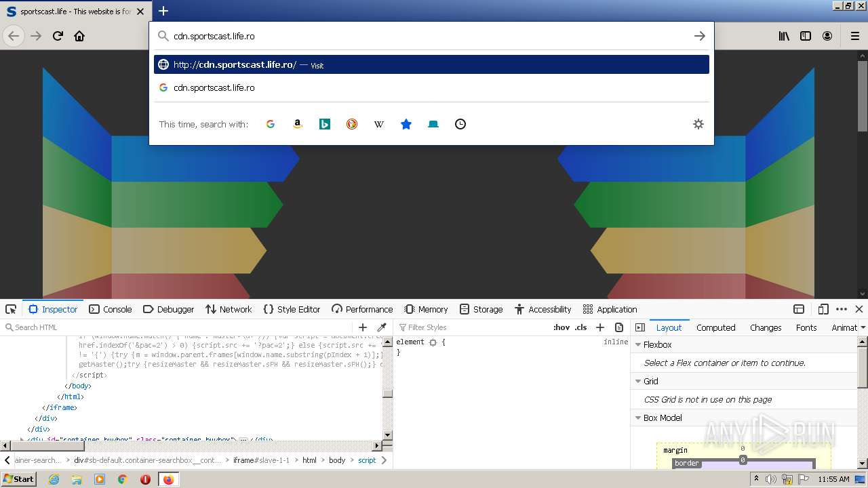Grab a color with the eyedropper

pyautogui.click(x=382, y=327)
